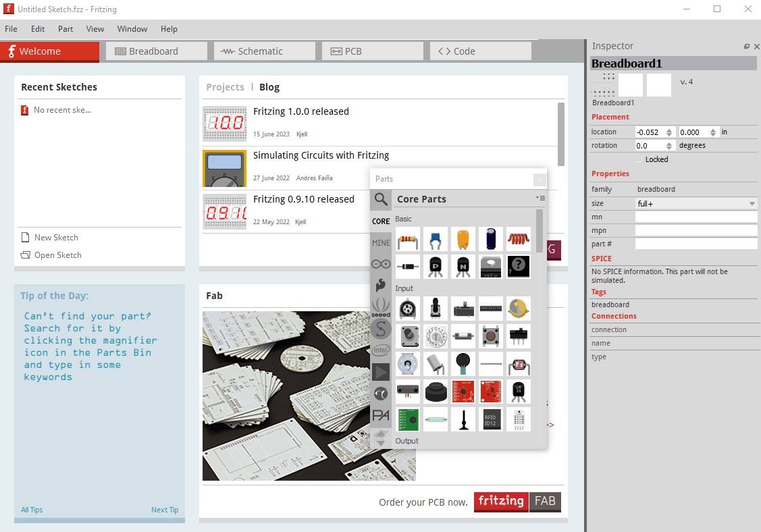Select the diode part in Basic row
The image size is (761, 532).
coord(408,267)
